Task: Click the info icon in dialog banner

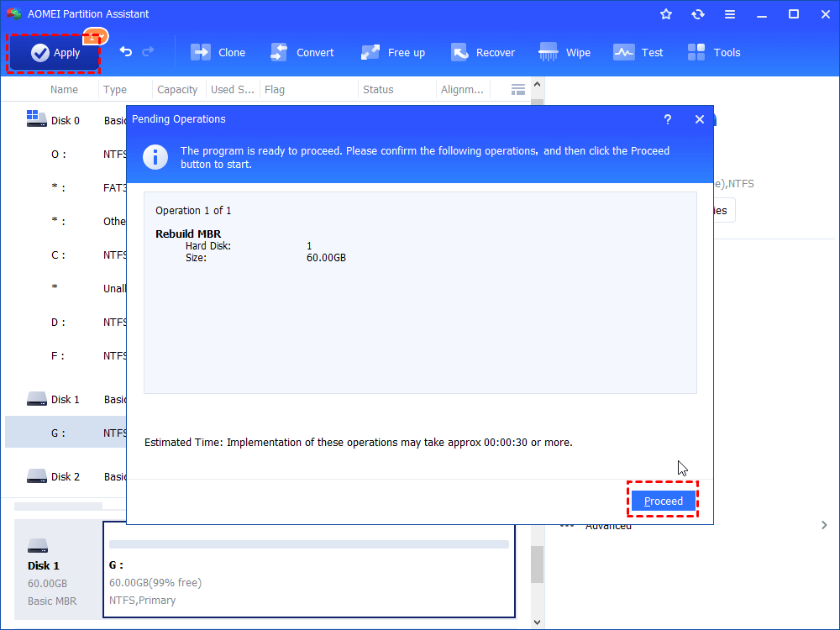Action: pyautogui.click(x=155, y=157)
